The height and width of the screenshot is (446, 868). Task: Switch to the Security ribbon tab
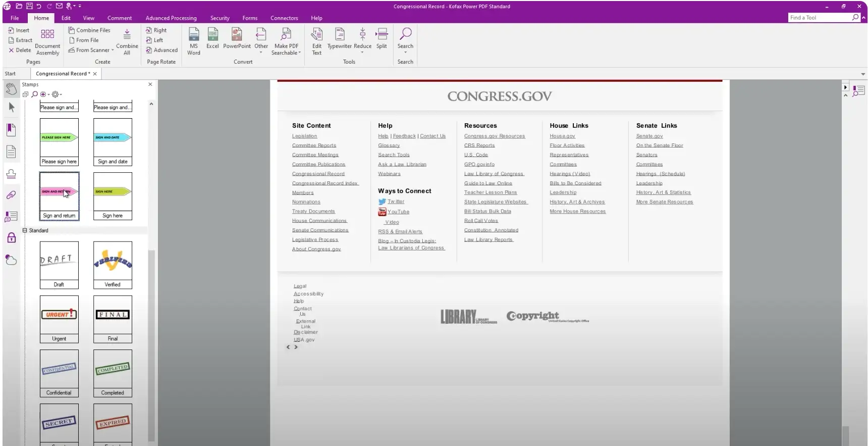[220, 18]
